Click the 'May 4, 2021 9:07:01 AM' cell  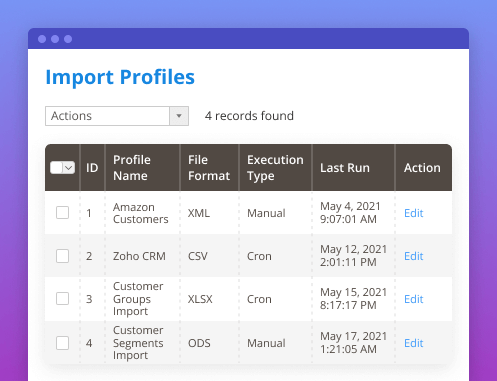tap(350, 213)
